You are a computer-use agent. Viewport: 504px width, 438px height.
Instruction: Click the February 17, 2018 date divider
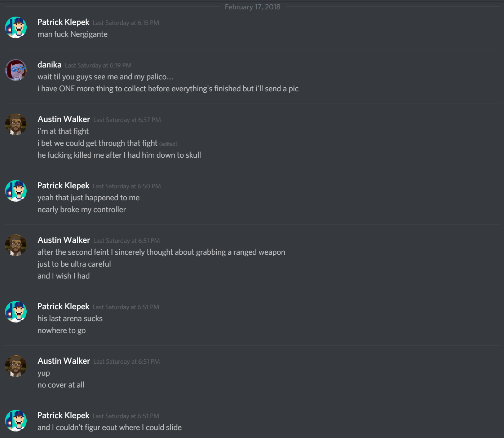click(252, 7)
